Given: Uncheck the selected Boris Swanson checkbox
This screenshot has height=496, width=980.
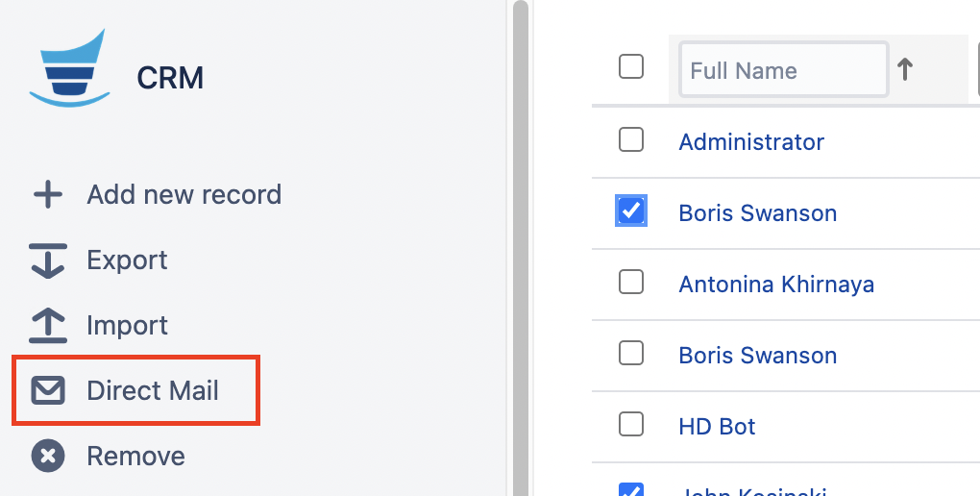Looking at the screenshot, I should [631, 211].
